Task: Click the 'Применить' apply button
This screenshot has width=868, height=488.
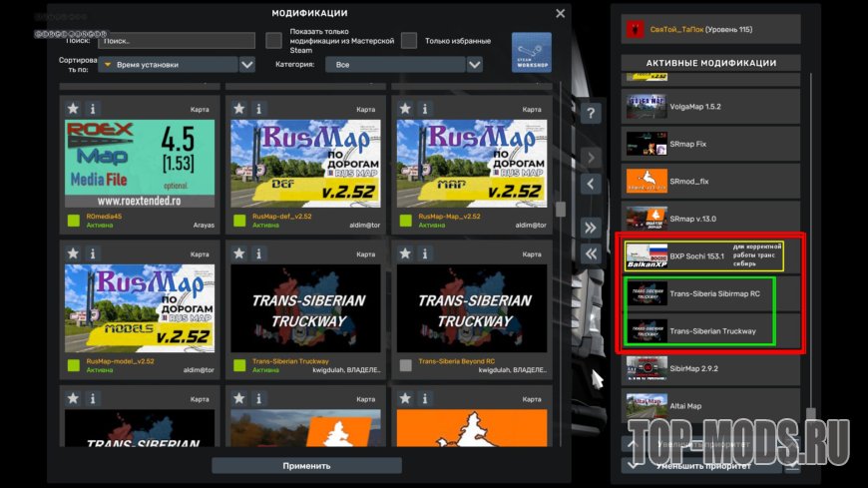Action: (306, 465)
